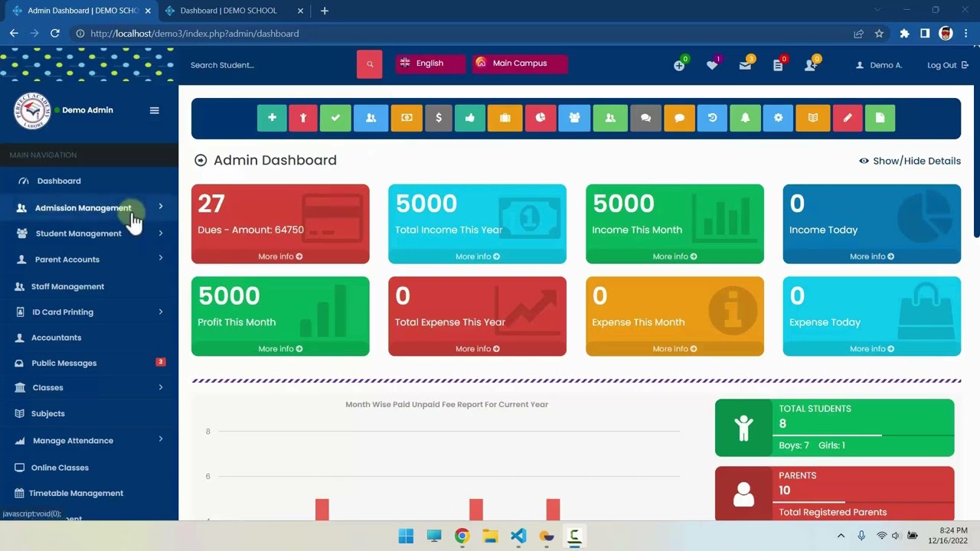
Task: Click More info on Expense Today
Action: 872,349
